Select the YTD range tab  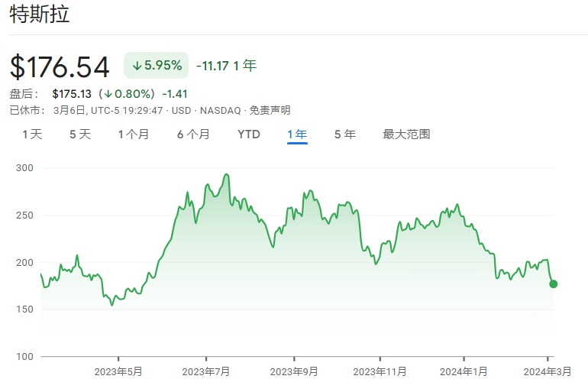click(x=249, y=134)
